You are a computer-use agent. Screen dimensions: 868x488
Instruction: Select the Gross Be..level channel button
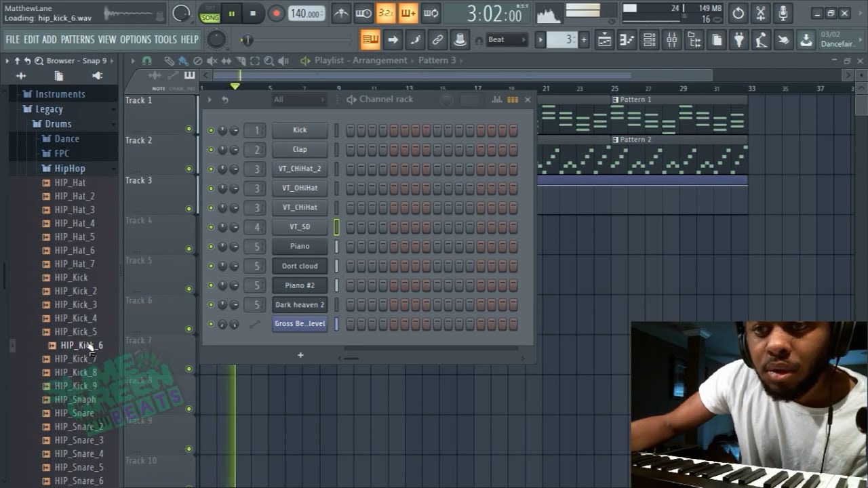300,324
